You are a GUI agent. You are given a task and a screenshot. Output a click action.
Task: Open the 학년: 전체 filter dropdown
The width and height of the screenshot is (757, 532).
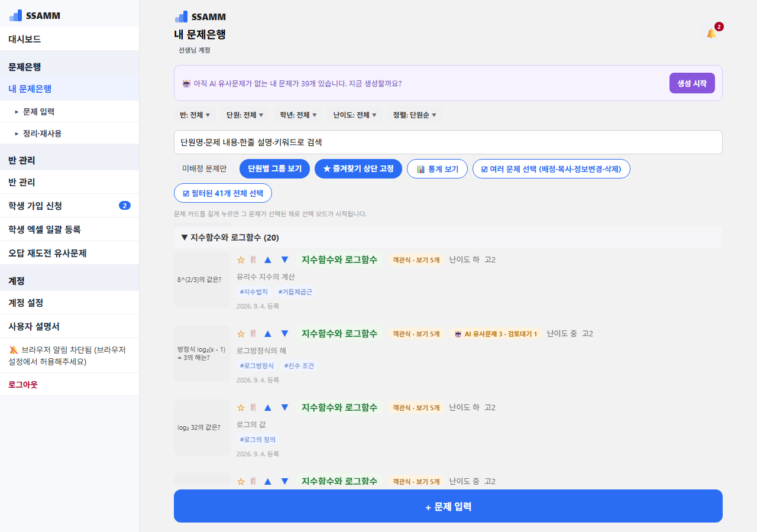299,115
